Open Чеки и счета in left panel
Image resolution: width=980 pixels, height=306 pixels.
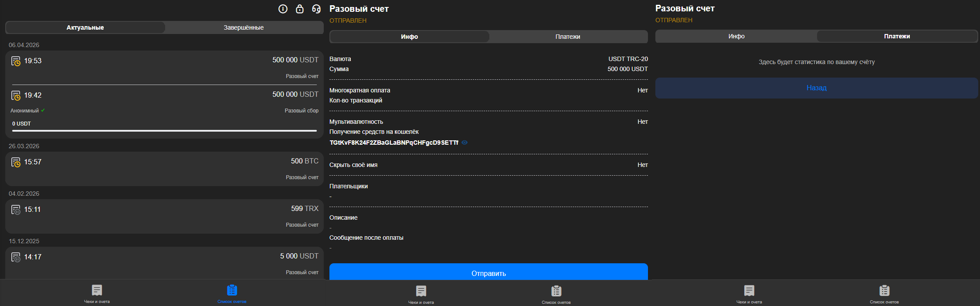coord(97,294)
